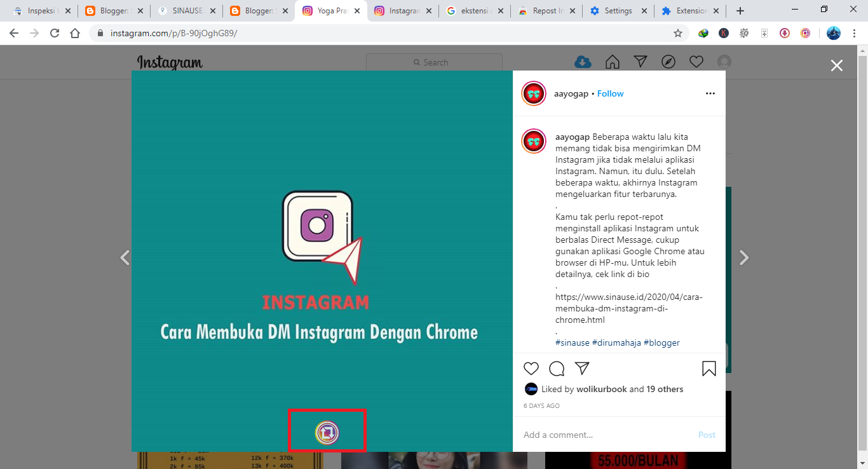Open Chrome's three-dot browser menu
868x469 pixels.
point(854,32)
